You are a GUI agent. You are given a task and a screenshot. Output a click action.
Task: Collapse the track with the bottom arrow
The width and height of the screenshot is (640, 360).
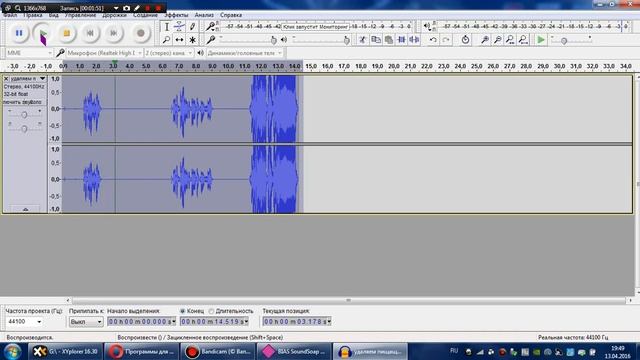point(25,209)
